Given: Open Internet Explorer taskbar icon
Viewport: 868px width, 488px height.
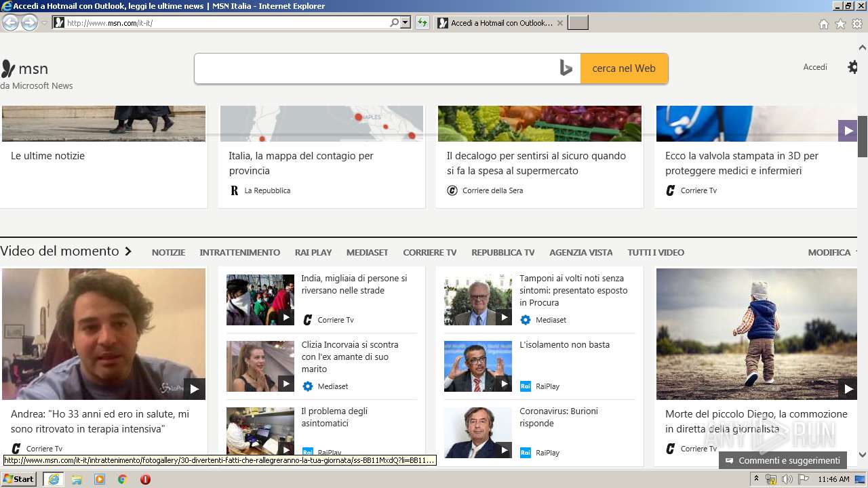Looking at the screenshot, I should [x=54, y=479].
